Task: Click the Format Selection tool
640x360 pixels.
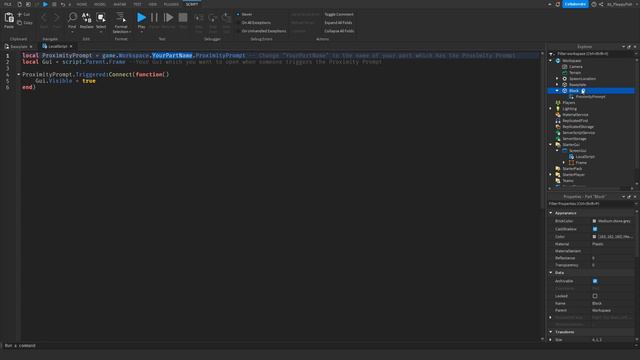Action: [x=121, y=22]
